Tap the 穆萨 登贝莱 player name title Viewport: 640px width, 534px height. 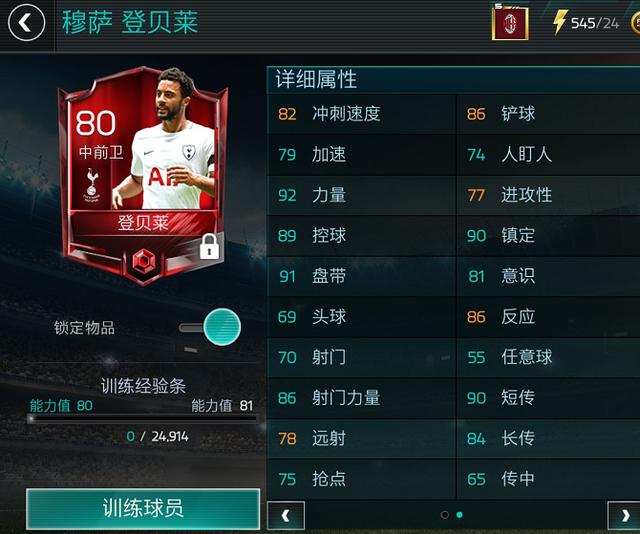130,22
